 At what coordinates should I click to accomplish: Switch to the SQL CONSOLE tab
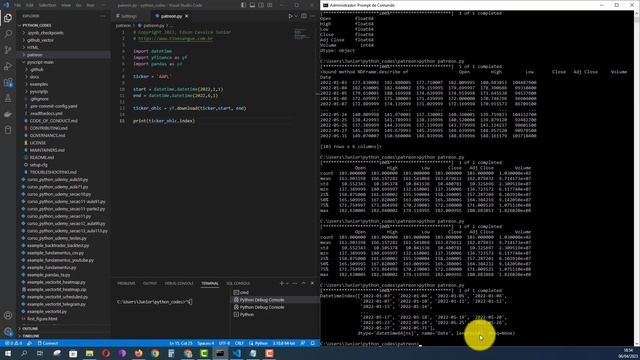[x=238, y=283]
